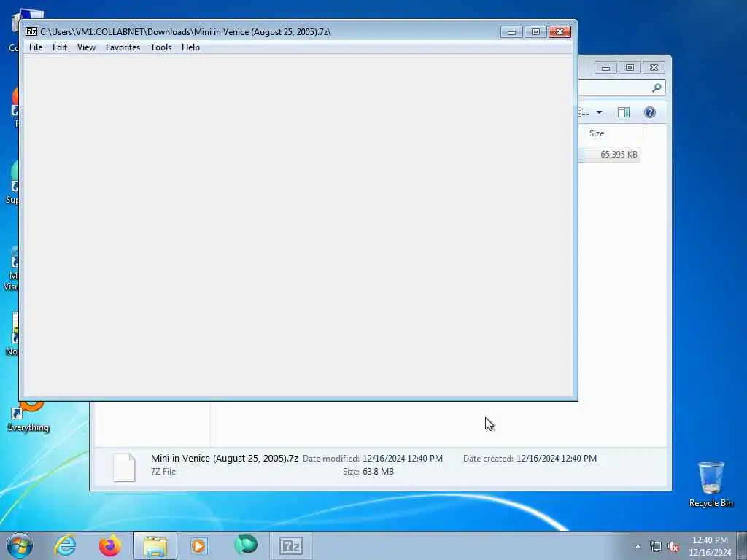Open the clock showing 12:40 PM
This screenshot has height=560, width=747.
tap(710, 546)
